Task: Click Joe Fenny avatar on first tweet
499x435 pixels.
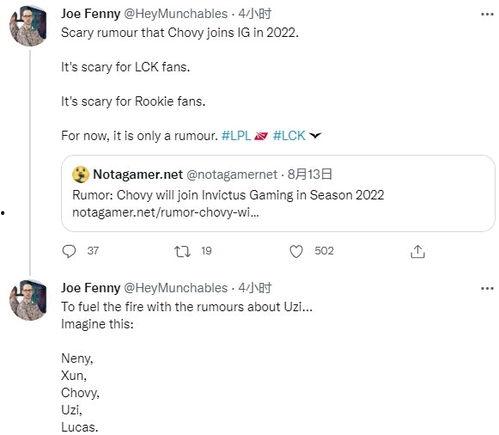Action: tap(28, 26)
